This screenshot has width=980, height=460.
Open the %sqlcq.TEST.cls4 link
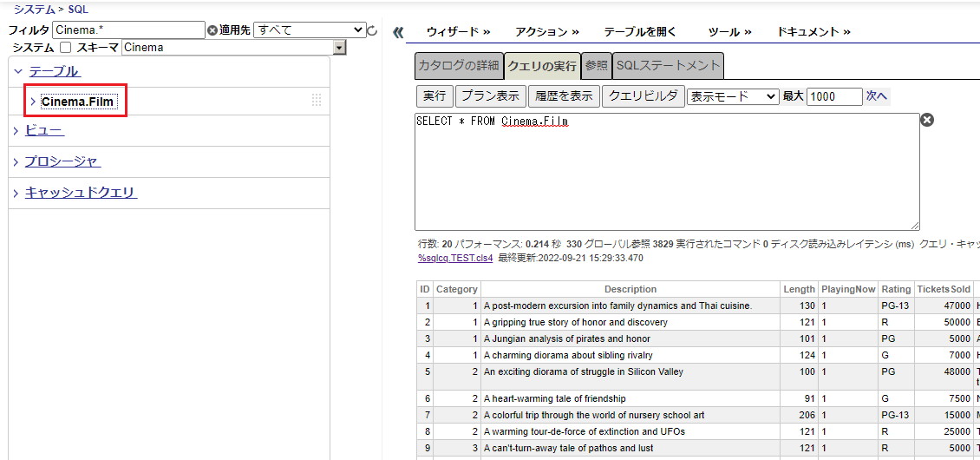pos(455,258)
